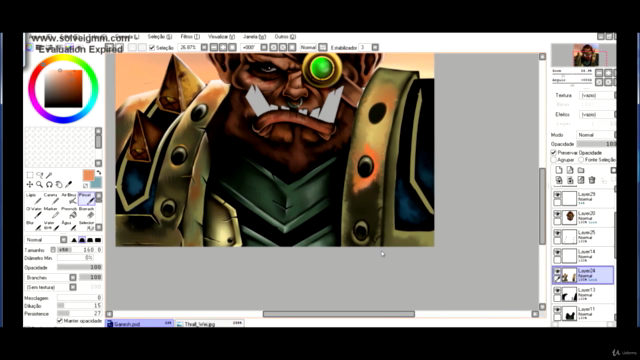
Task: Select the eyedropper color picker tool
Action: click(69, 184)
